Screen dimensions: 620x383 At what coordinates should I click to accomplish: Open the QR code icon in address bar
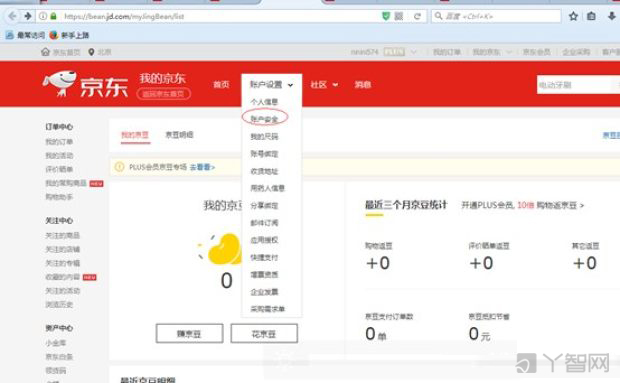[399, 16]
